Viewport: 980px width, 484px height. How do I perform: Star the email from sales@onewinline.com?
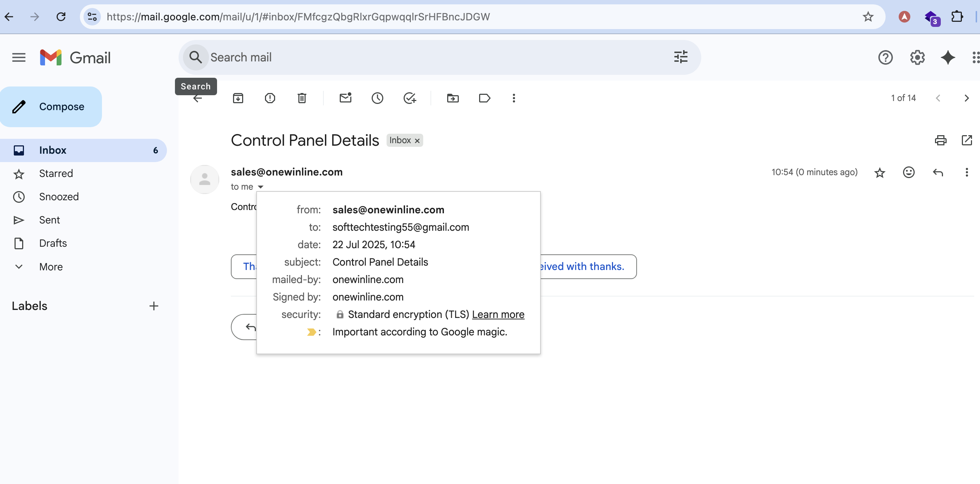pos(879,173)
